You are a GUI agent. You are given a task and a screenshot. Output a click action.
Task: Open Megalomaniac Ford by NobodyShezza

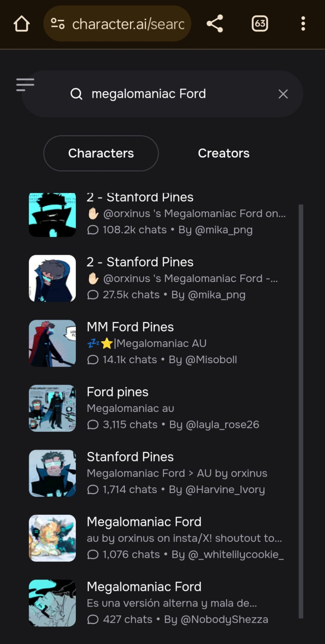tap(144, 587)
